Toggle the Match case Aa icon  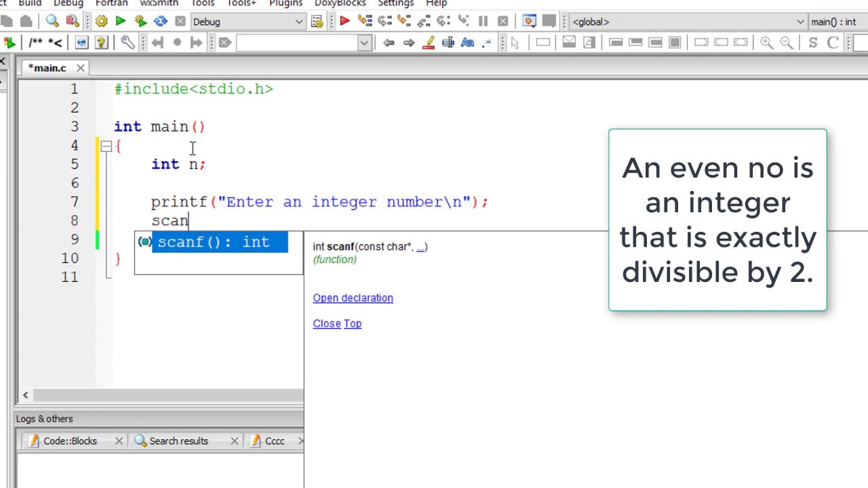pos(467,43)
